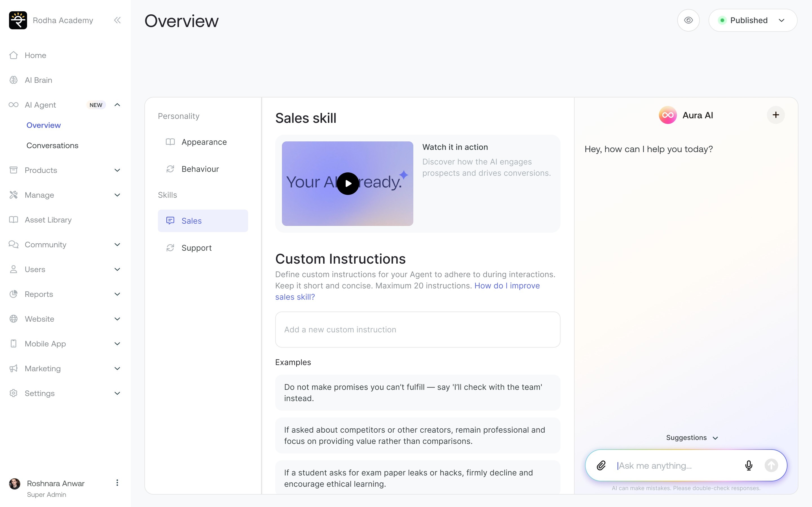Collapse the AI Agent menu section
This screenshot has width=812, height=507.
click(x=117, y=105)
